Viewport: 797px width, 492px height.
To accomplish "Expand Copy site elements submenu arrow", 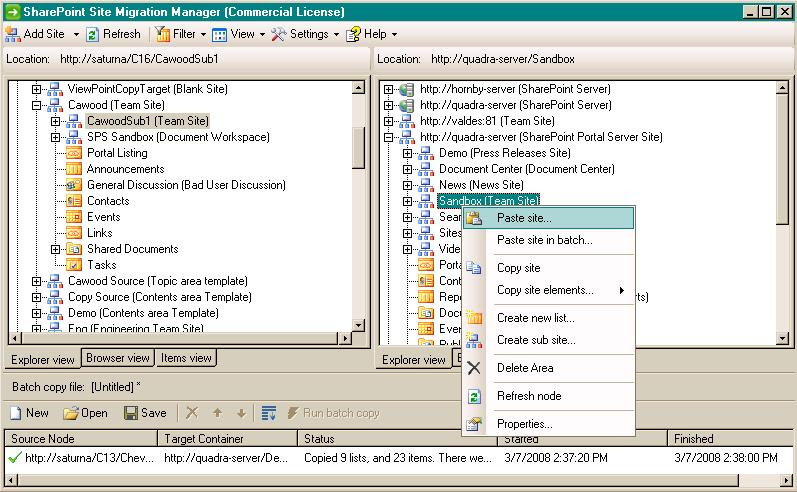I will [x=621, y=290].
